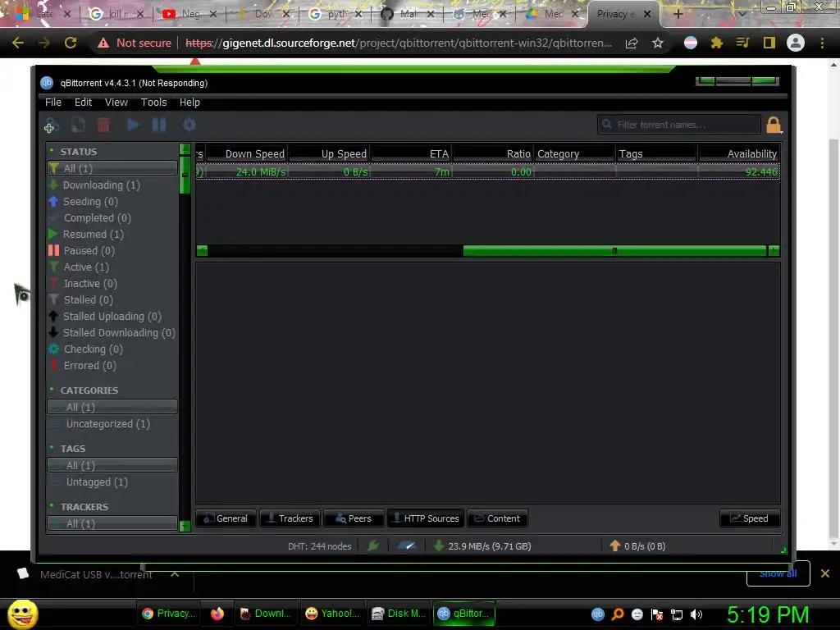840x630 pixels.
Task: Collapse the TAGS section header
Action: (72, 449)
